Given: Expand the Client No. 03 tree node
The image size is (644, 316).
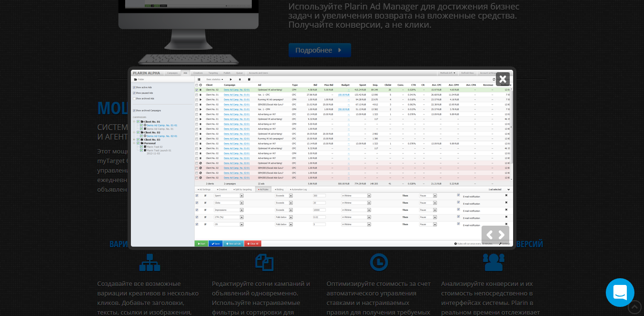Looking at the screenshot, I should [134, 140].
